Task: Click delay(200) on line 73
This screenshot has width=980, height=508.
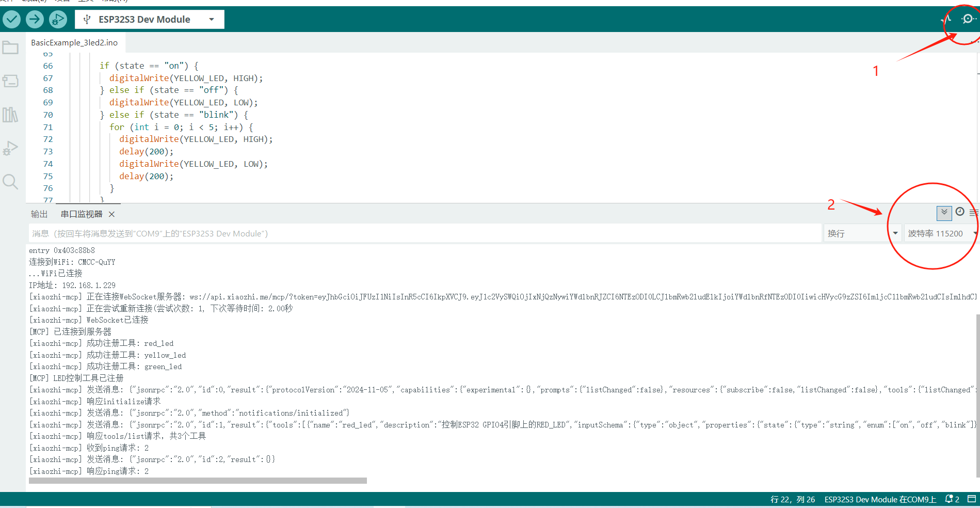Action: click(146, 151)
